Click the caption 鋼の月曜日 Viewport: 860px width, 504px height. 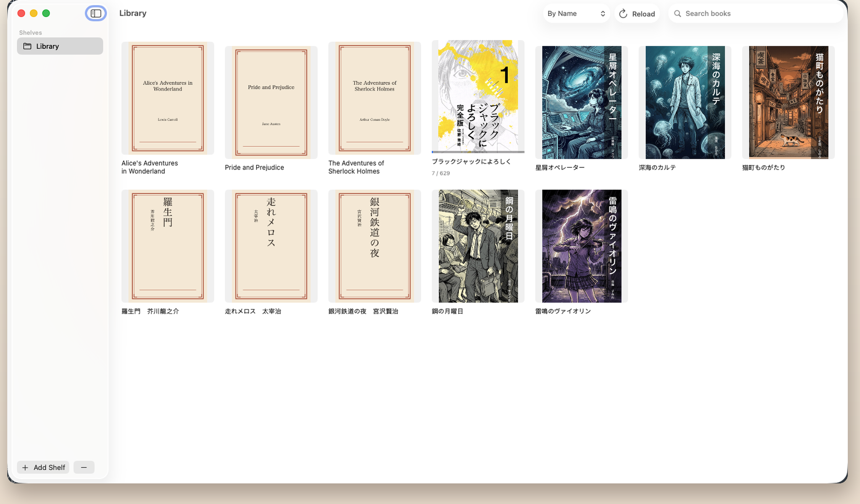448,311
